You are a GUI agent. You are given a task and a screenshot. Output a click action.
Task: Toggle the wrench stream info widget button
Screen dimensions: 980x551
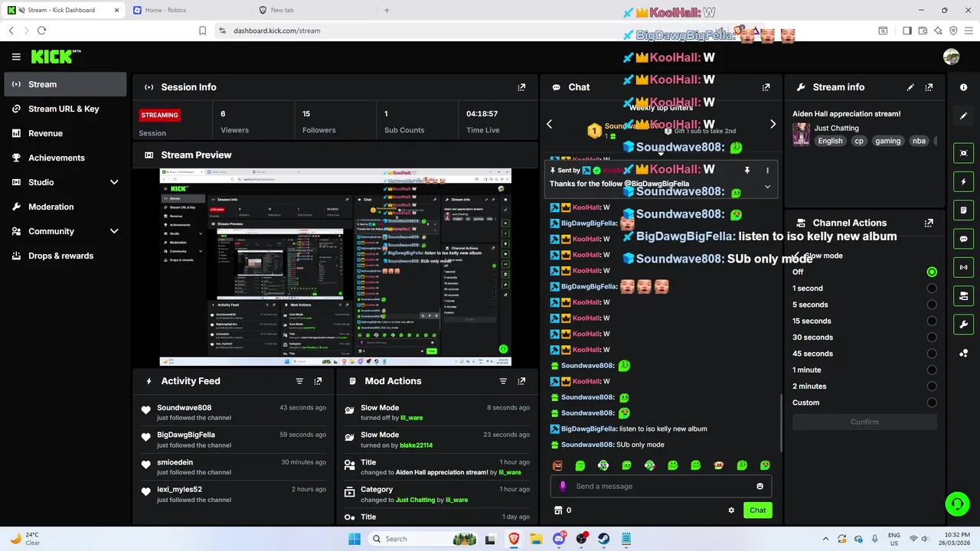coord(963,324)
